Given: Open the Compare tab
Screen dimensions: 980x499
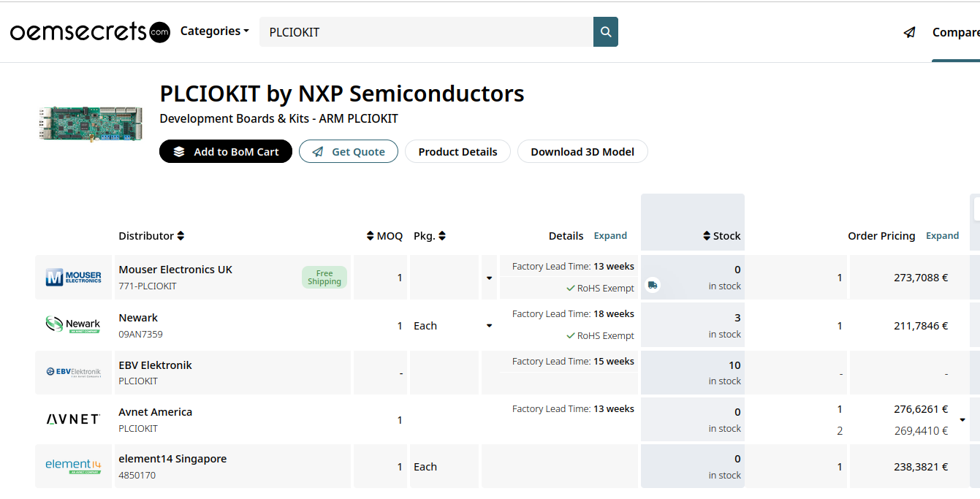Looking at the screenshot, I should [x=955, y=32].
